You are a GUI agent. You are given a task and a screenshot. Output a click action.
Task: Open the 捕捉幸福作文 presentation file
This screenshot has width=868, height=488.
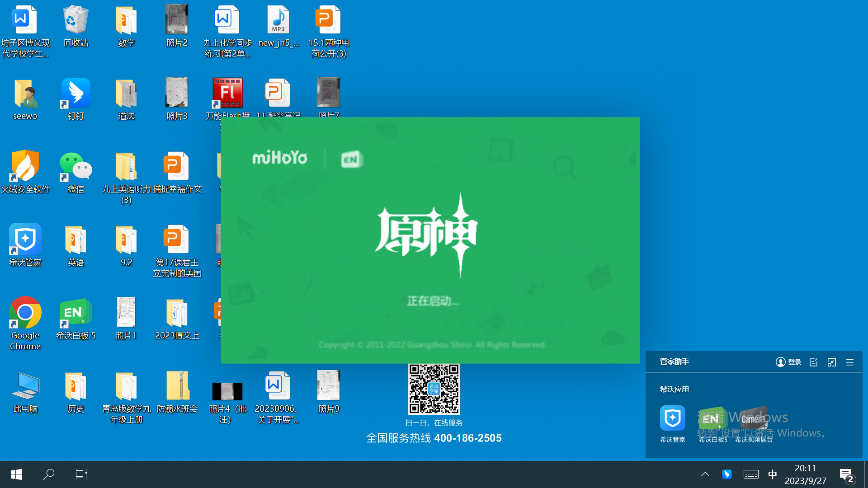point(177,173)
